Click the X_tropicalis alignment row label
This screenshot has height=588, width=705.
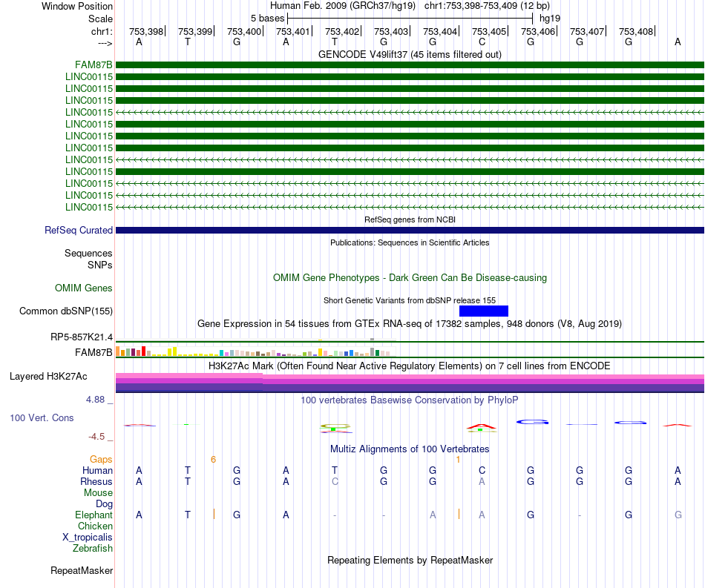point(88,538)
